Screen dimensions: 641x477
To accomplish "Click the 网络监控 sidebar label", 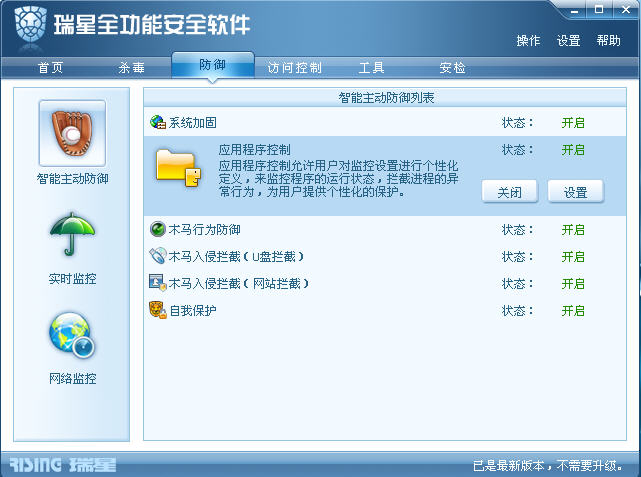I will click(x=72, y=378).
